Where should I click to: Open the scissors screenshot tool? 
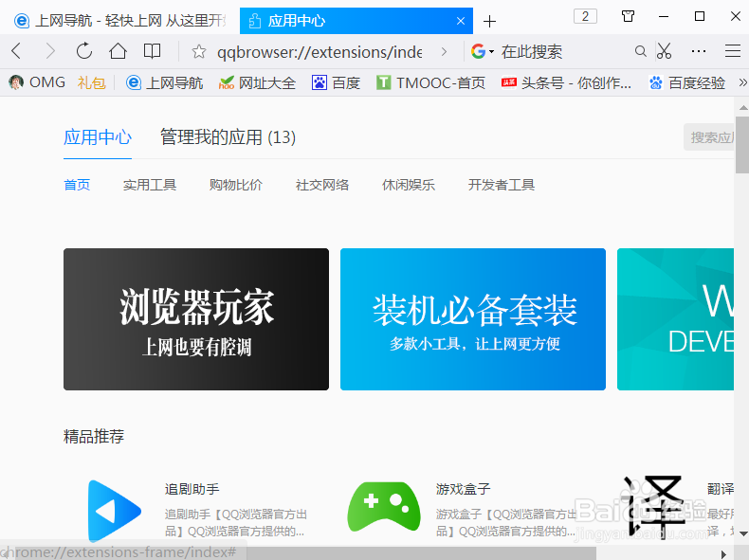(x=664, y=50)
